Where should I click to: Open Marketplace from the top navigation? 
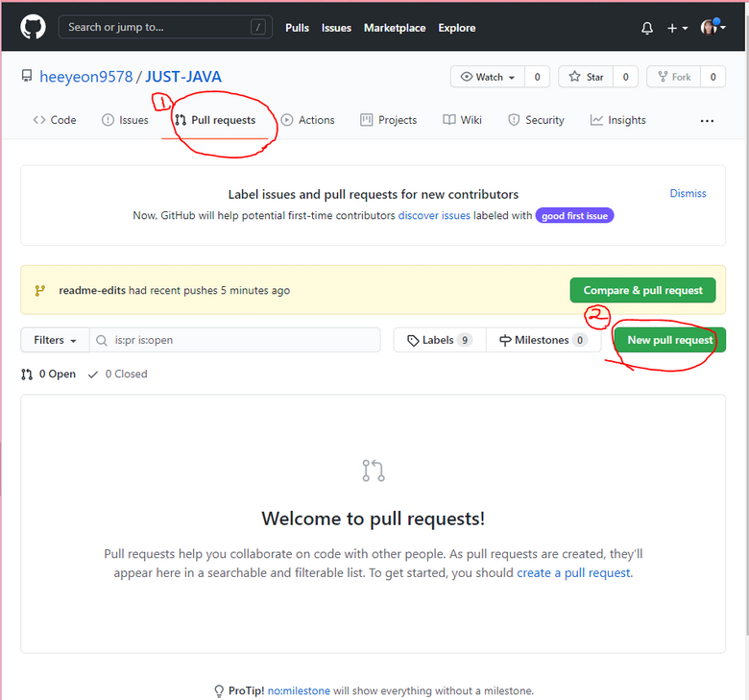pos(395,28)
